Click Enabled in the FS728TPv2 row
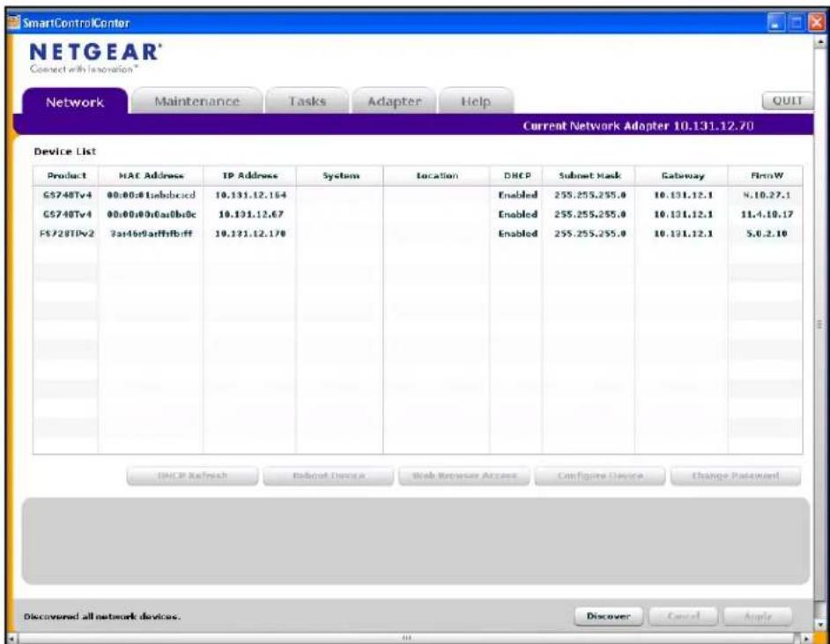 click(518, 233)
